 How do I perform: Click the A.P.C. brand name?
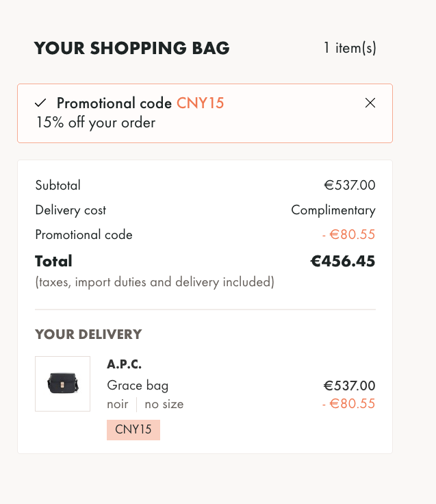(x=124, y=364)
